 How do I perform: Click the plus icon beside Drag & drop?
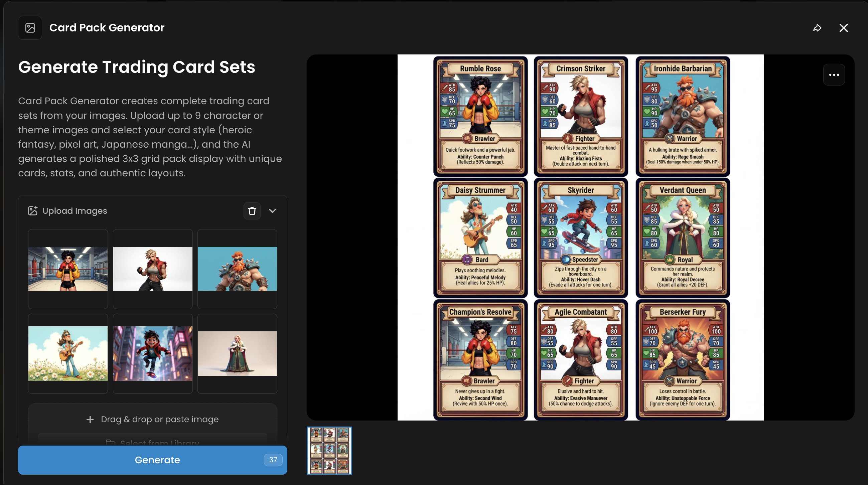(x=90, y=419)
